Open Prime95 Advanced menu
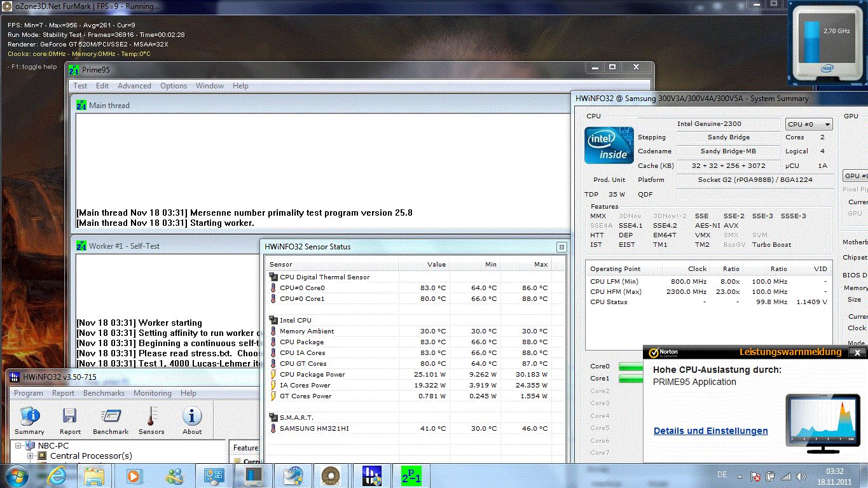The width and height of the screenshot is (868, 488). [134, 86]
